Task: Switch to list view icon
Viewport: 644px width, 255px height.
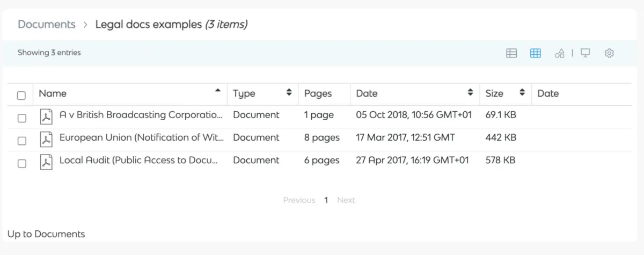Action: point(511,53)
